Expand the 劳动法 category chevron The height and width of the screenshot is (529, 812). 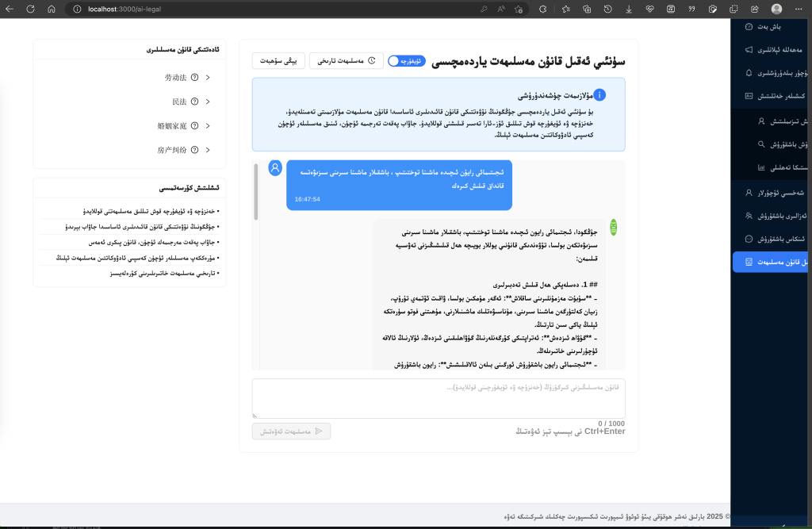(208, 78)
